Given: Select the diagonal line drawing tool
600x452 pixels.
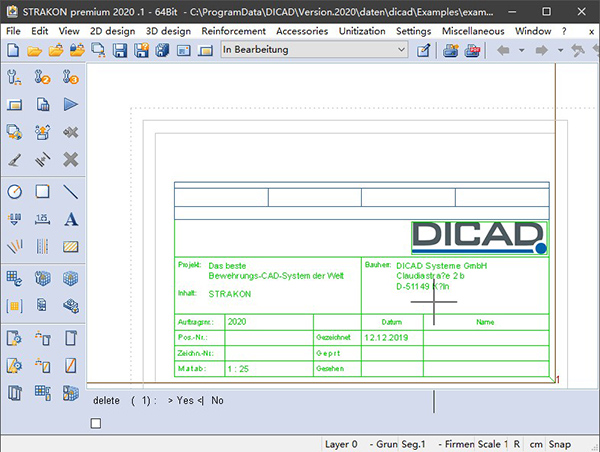Looking at the screenshot, I should point(71,191).
